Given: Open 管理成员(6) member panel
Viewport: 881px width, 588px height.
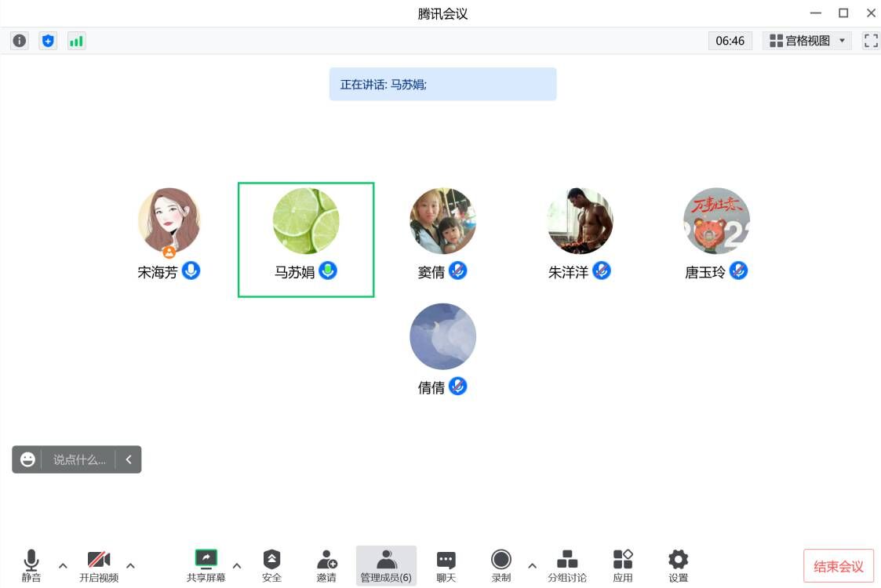Looking at the screenshot, I should [386, 565].
